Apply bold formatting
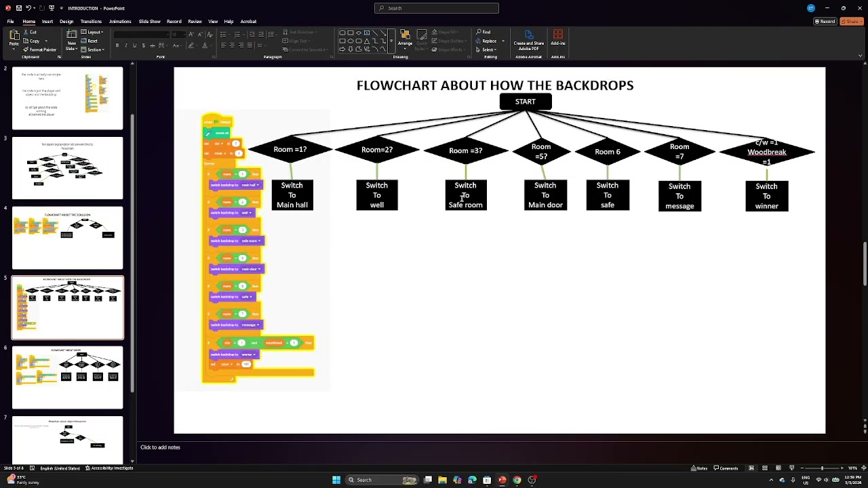 point(117,45)
